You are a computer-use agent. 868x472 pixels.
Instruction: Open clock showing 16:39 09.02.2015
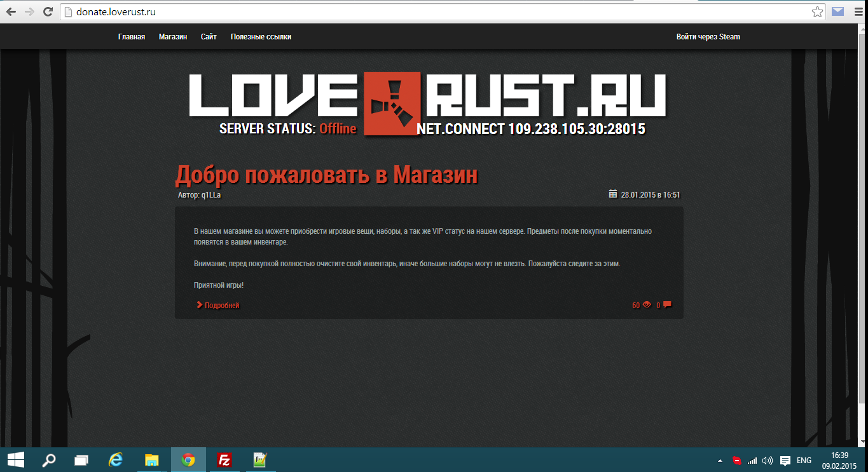(839, 460)
